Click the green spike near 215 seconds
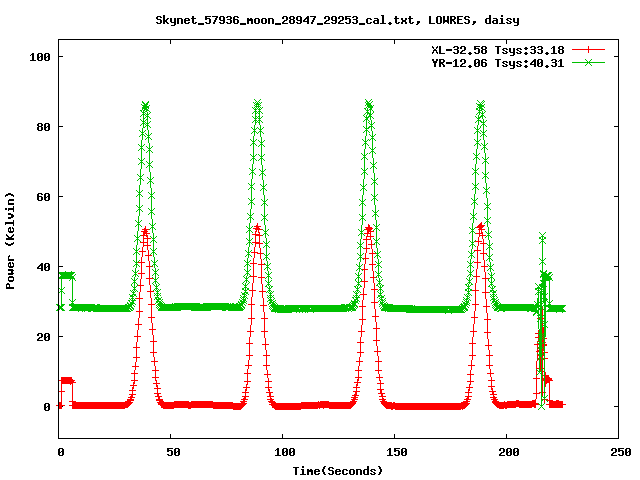Screen dimensions: 640x480 tap(542, 236)
